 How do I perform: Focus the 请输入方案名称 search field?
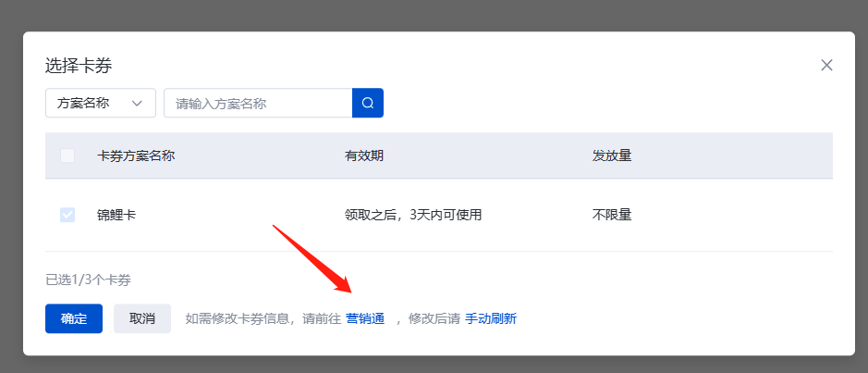point(258,103)
